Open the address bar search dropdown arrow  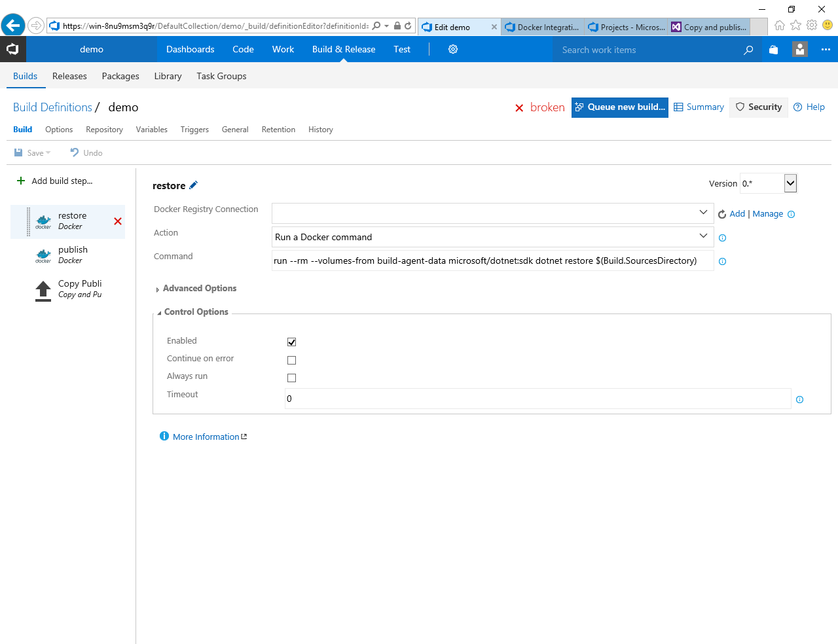[x=386, y=26]
